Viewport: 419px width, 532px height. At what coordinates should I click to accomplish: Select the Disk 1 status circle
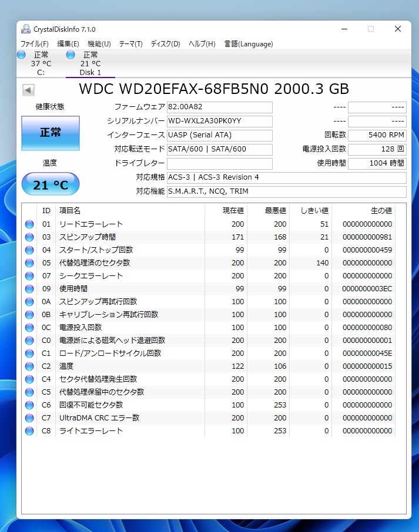[x=71, y=55]
